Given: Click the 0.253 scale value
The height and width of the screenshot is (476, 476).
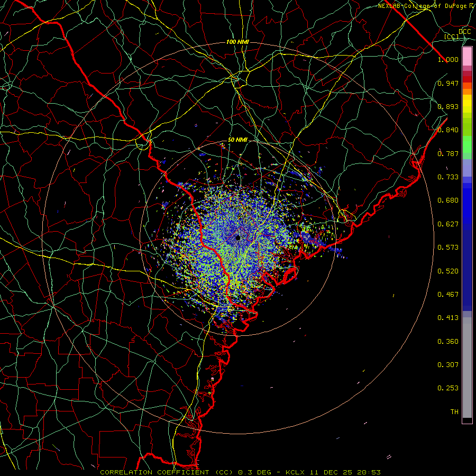Looking at the screenshot, I should point(448,388).
